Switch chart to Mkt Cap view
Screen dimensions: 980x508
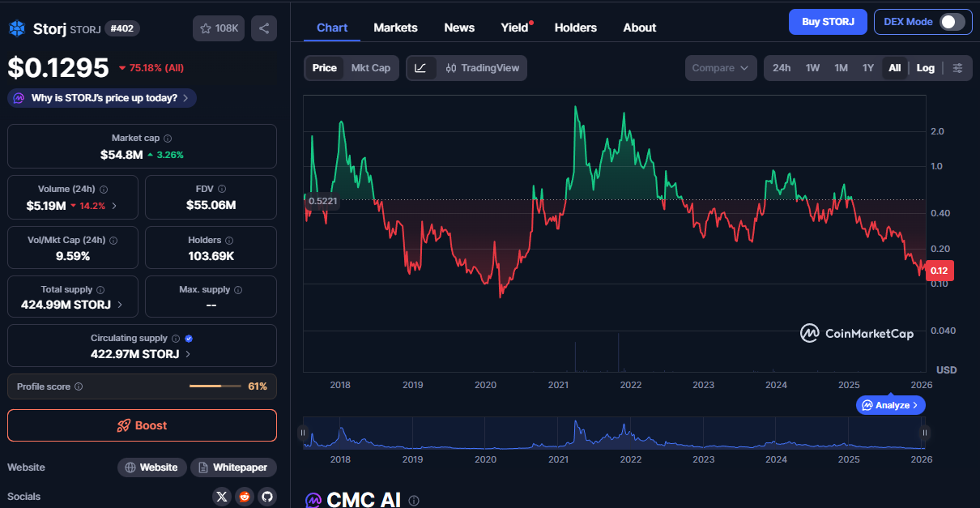click(x=370, y=68)
